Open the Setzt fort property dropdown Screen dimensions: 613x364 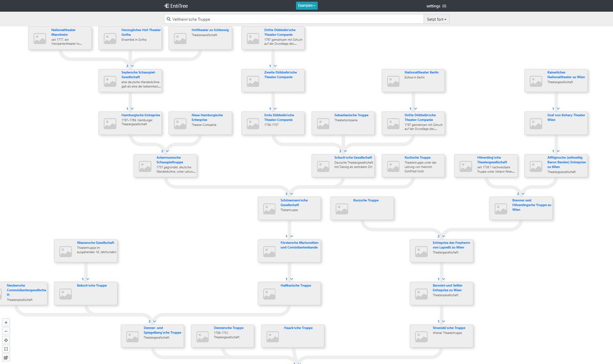coord(437,19)
